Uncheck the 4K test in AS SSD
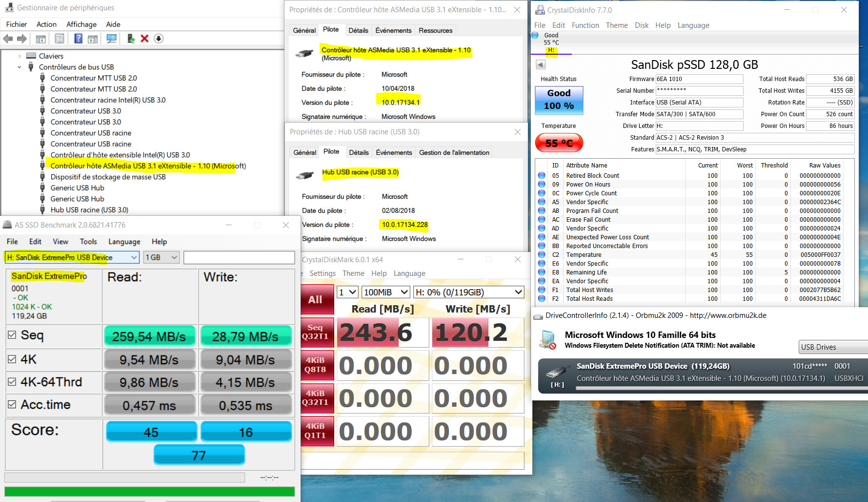Screen dimensions: 868x502 12,359
